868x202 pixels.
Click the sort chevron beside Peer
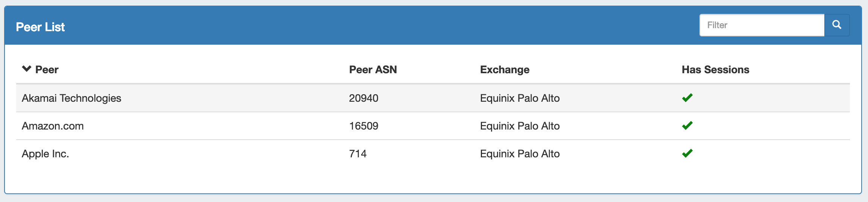pos(26,69)
